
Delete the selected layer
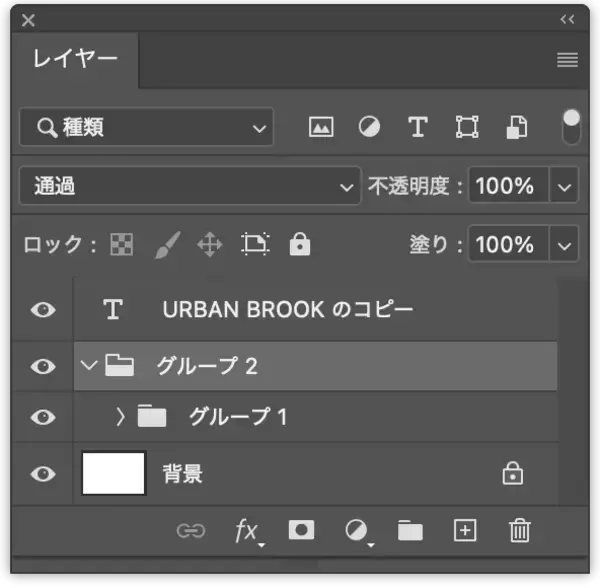520,530
